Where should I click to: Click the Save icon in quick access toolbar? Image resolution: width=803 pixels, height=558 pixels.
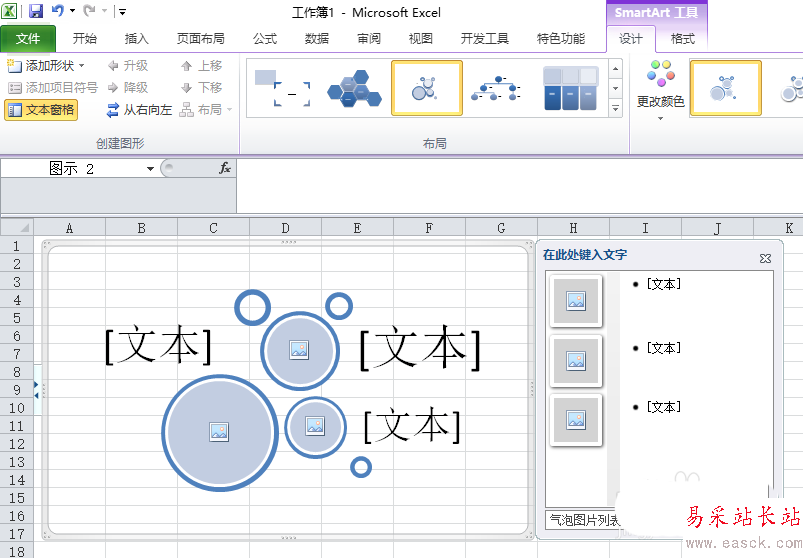coord(35,11)
